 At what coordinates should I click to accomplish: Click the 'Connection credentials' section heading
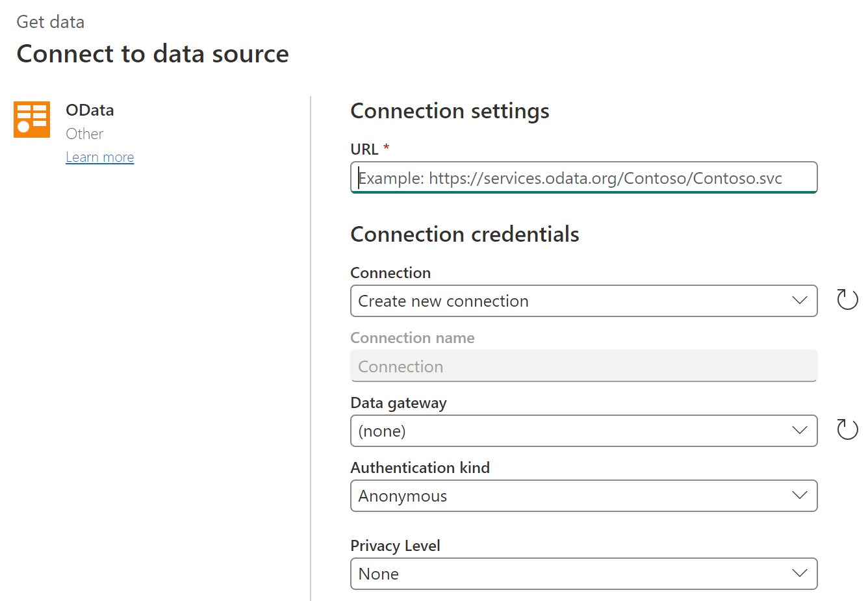(465, 235)
